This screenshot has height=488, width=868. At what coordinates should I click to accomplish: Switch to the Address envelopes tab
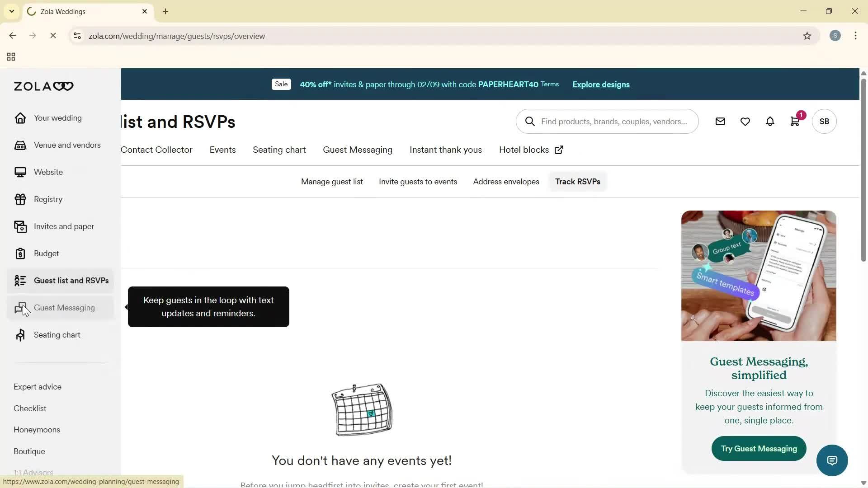pos(506,182)
